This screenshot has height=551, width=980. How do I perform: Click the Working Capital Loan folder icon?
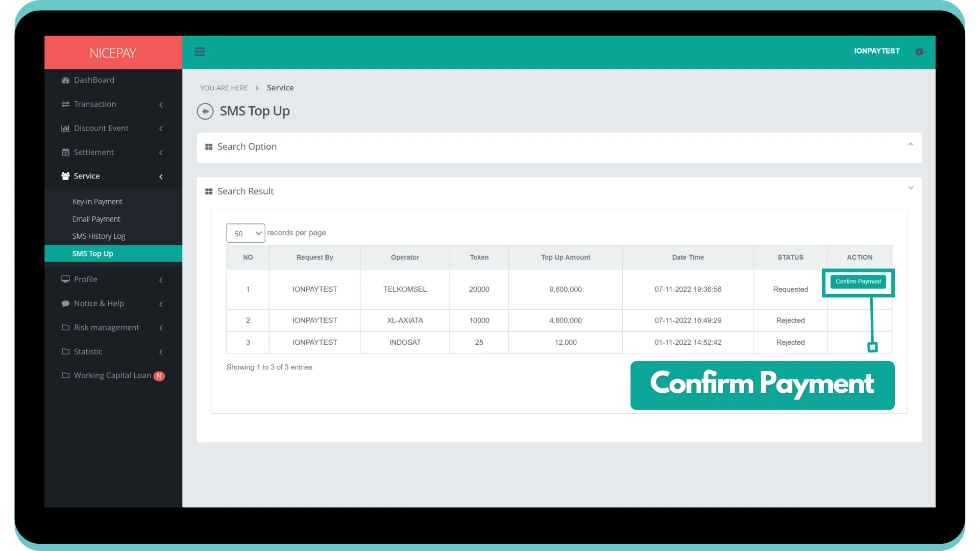[65, 375]
